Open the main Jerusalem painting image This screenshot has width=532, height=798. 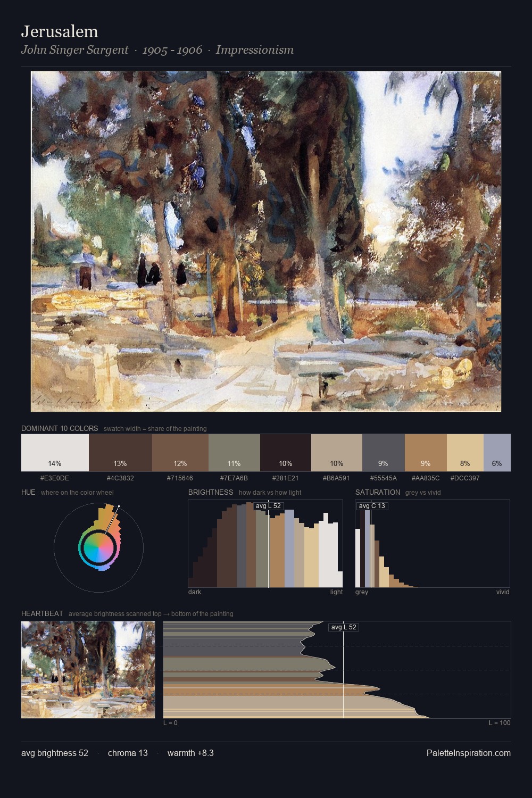[x=266, y=242]
